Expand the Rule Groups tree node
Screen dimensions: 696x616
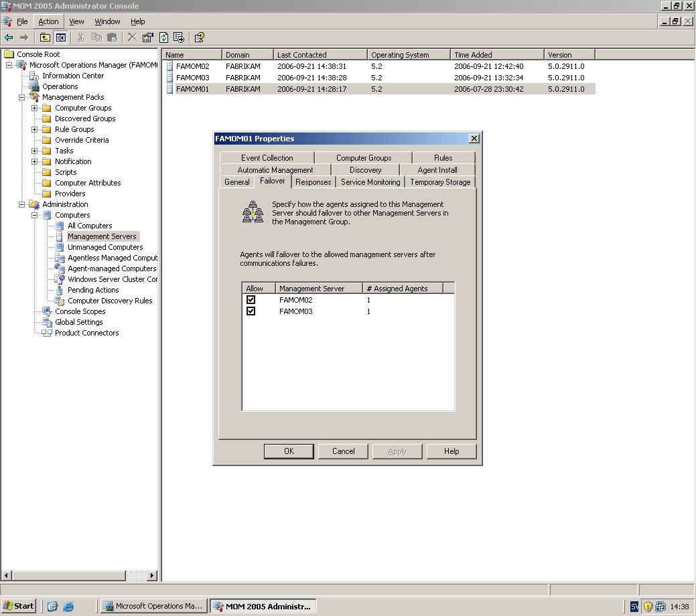point(35,129)
